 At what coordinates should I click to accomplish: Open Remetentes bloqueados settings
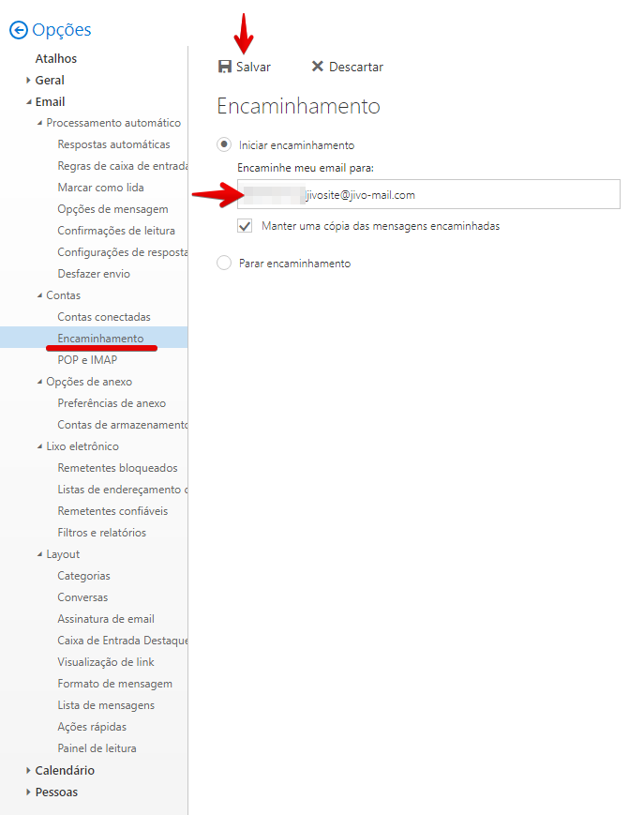coord(117,468)
